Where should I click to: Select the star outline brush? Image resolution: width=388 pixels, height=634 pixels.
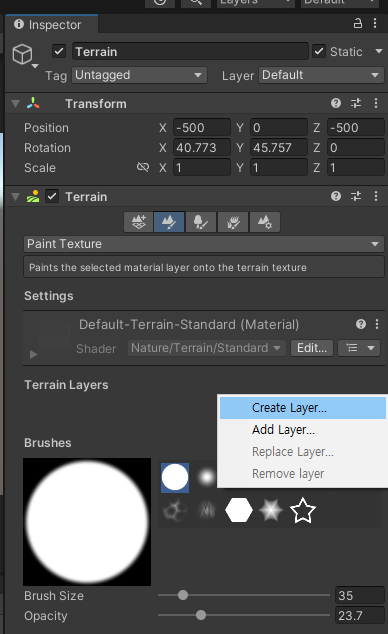coord(303,510)
